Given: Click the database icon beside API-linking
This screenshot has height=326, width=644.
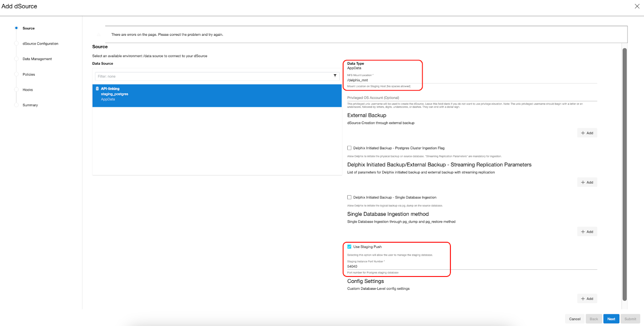Looking at the screenshot, I should pyautogui.click(x=97, y=89).
